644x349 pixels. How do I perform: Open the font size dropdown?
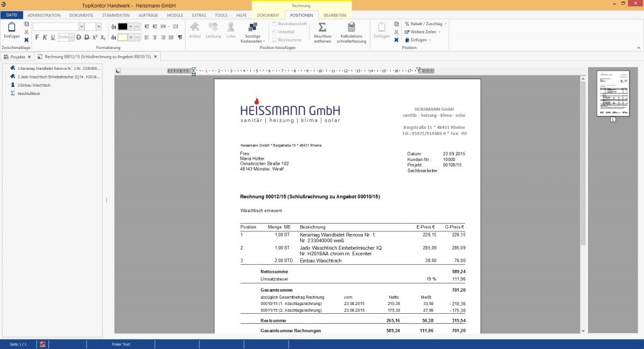pyautogui.click(x=99, y=26)
